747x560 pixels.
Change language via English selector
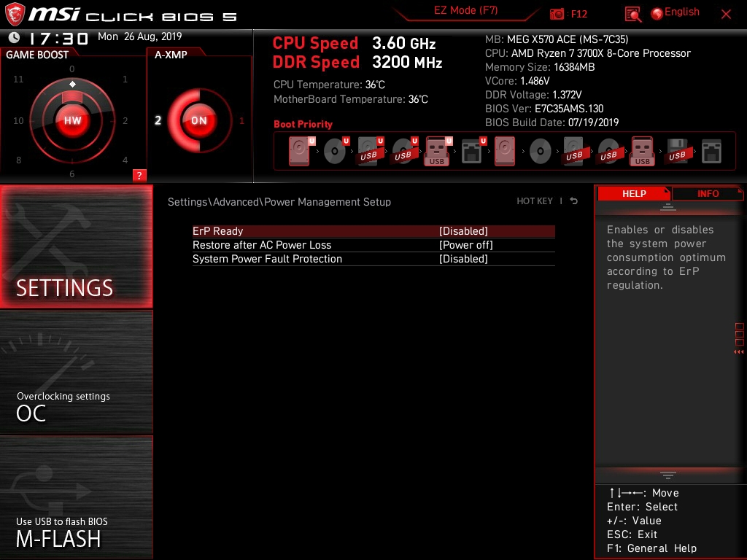(682, 12)
